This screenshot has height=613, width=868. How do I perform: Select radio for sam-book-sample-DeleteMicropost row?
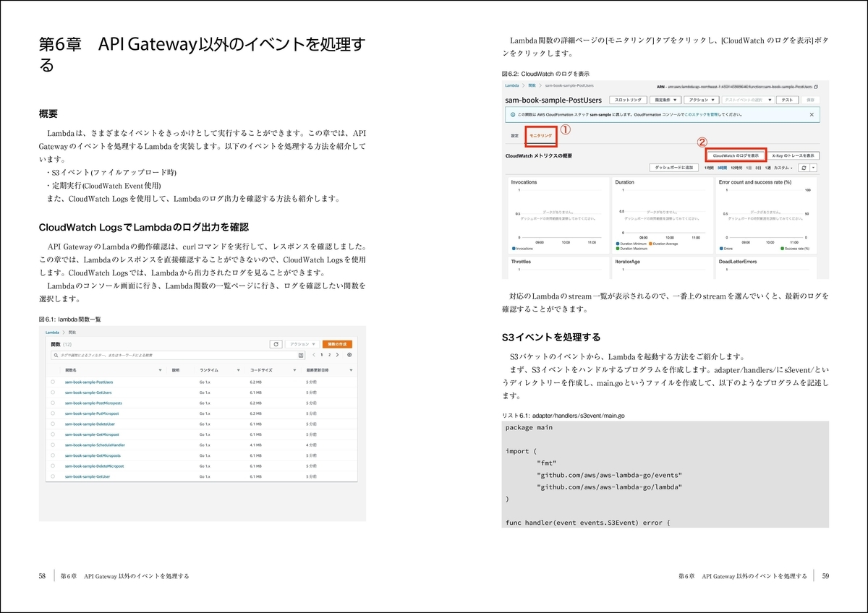[x=53, y=466]
